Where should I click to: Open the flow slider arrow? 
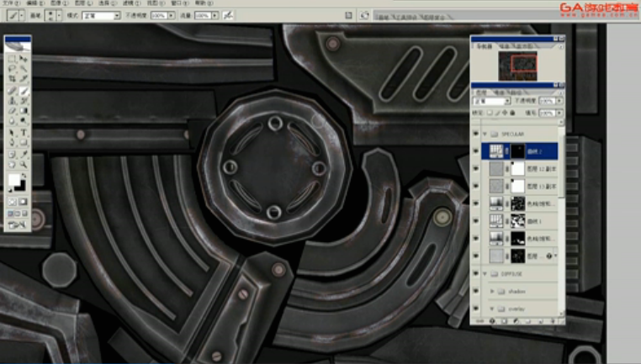click(215, 15)
